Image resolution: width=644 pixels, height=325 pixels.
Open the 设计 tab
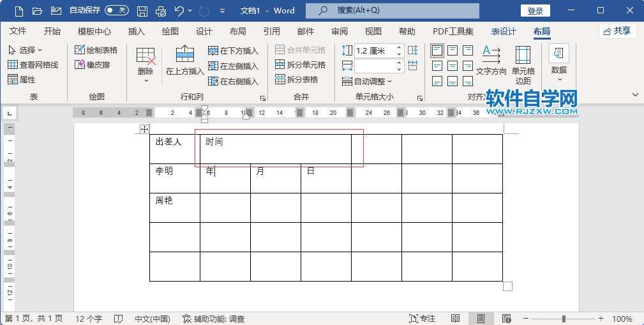click(204, 31)
